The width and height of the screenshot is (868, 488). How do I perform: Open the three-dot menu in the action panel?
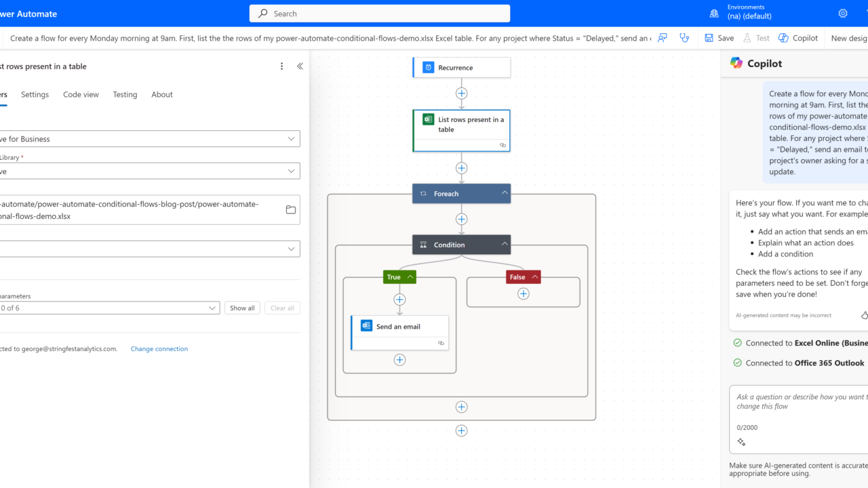click(x=282, y=66)
